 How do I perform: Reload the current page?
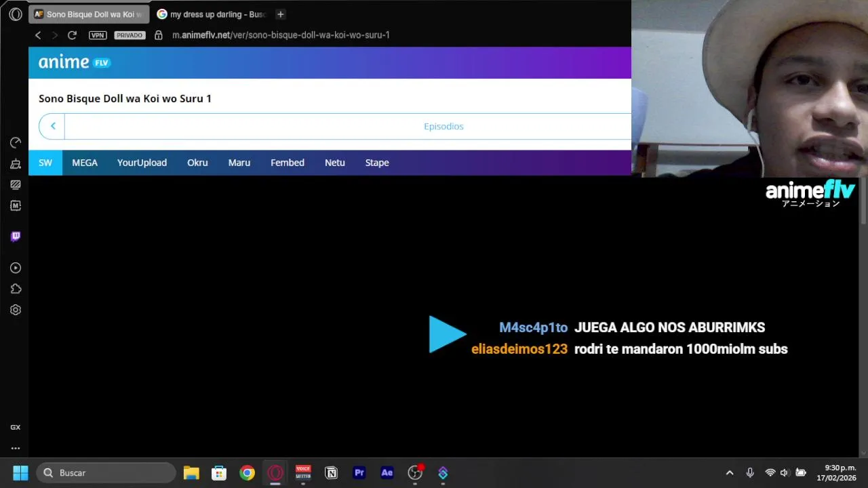coord(72,35)
